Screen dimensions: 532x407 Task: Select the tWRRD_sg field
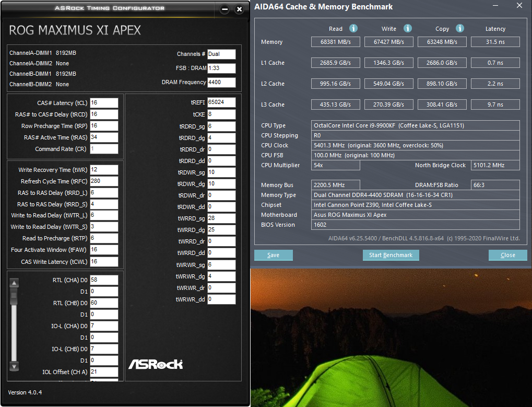click(x=221, y=218)
